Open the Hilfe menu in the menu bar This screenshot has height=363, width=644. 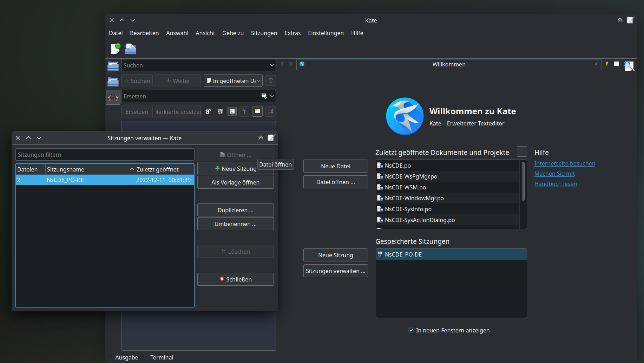point(357,33)
